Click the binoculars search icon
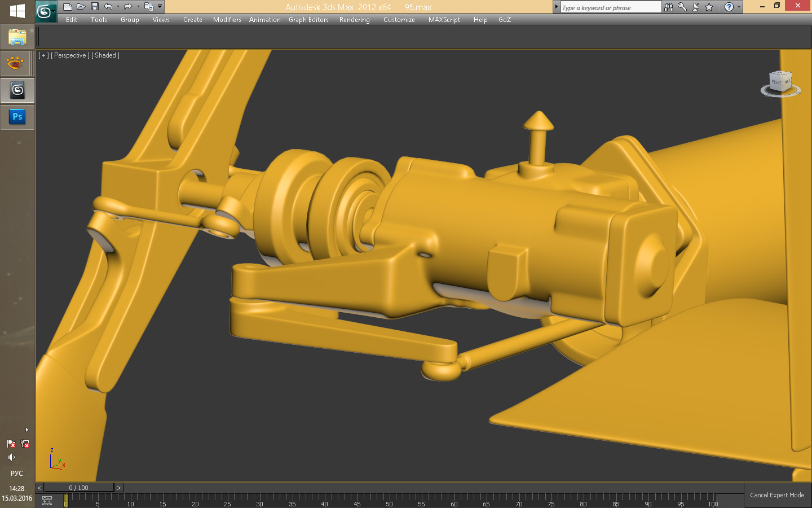The image size is (812, 508). point(669,7)
